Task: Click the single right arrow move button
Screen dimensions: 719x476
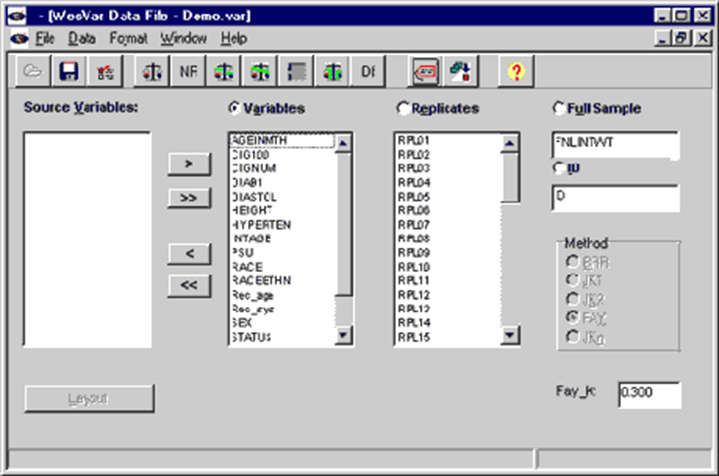Action: point(189,164)
